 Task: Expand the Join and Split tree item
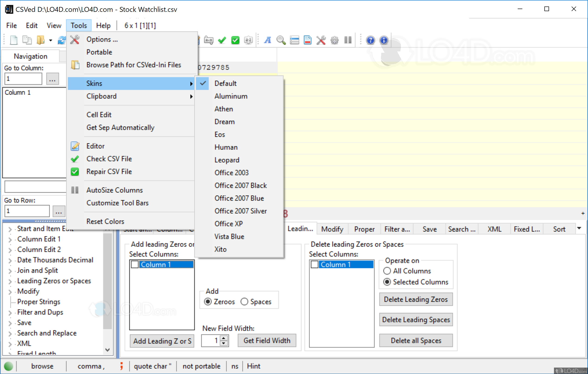[10, 270]
